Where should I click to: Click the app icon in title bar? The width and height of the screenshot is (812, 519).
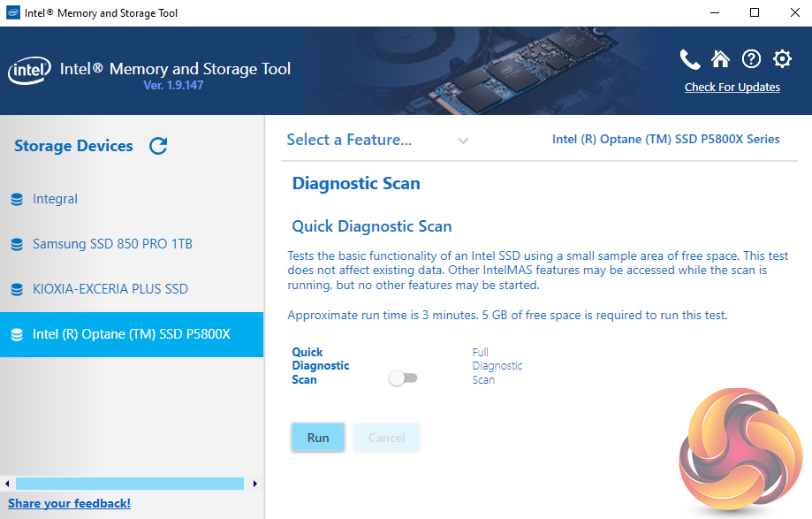pyautogui.click(x=13, y=13)
